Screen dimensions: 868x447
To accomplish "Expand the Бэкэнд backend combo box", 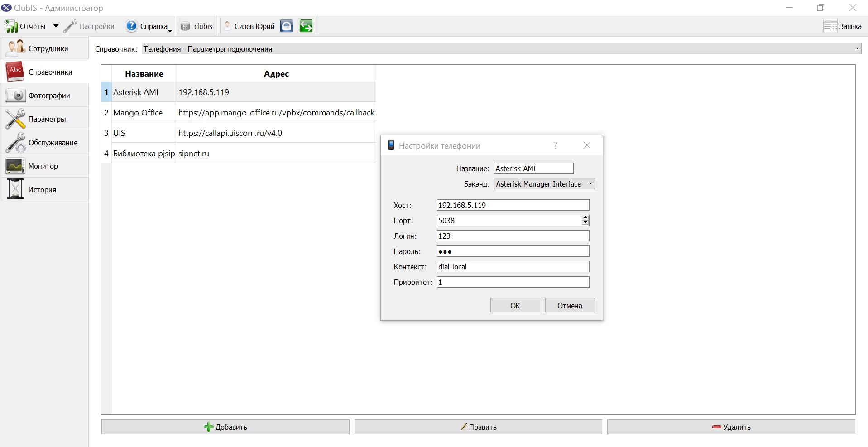I will (544, 184).
